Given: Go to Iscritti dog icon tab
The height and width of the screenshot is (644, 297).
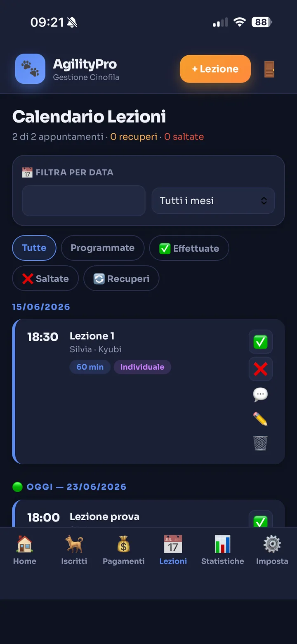Looking at the screenshot, I should point(74,550).
